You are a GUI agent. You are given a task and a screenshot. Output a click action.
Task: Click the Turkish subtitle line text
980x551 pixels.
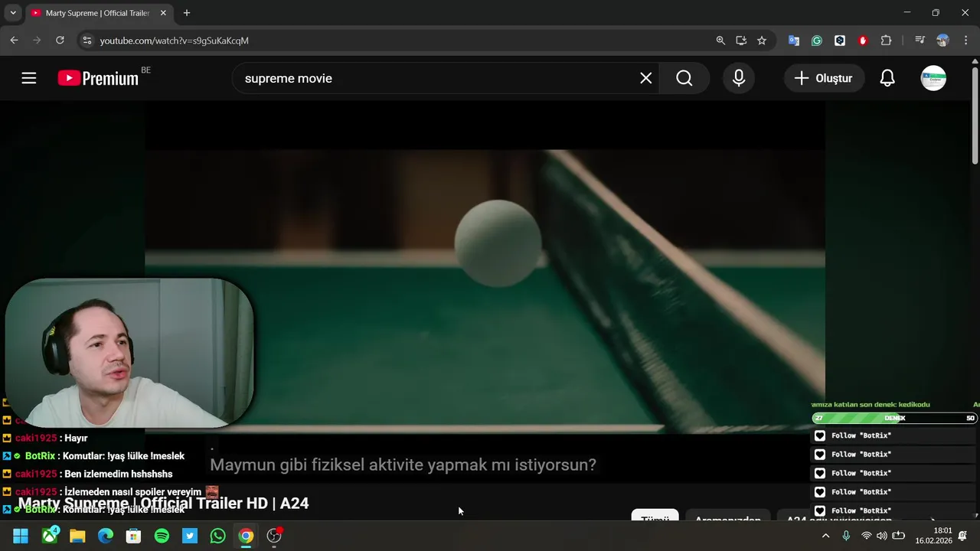click(403, 465)
